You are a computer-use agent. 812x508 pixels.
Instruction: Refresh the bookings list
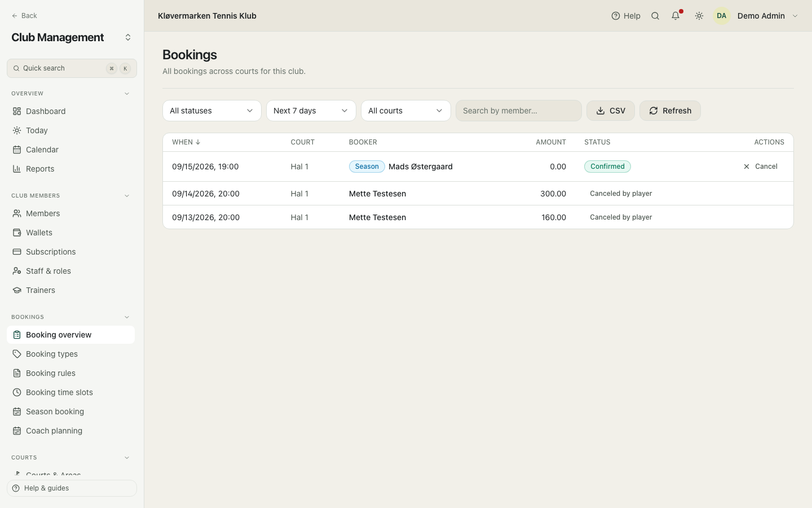[x=670, y=111]
